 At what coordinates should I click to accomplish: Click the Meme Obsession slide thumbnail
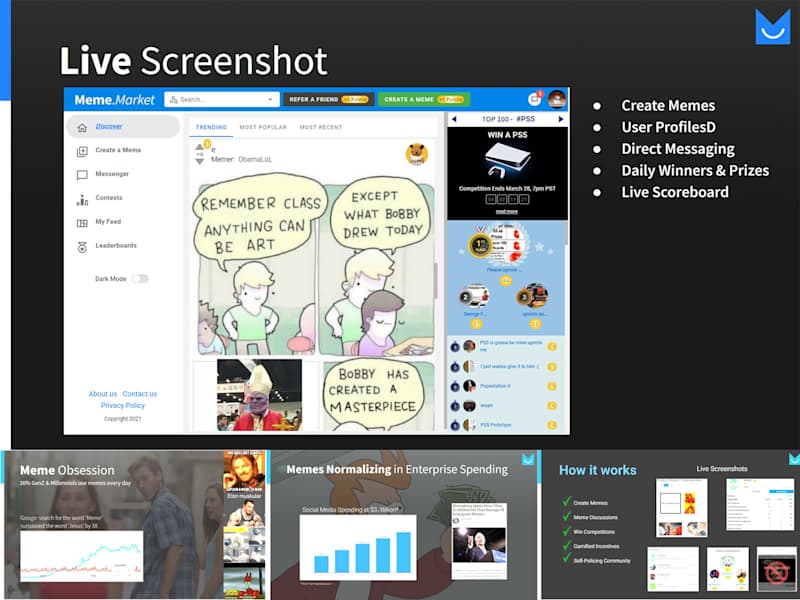[134, 524]
